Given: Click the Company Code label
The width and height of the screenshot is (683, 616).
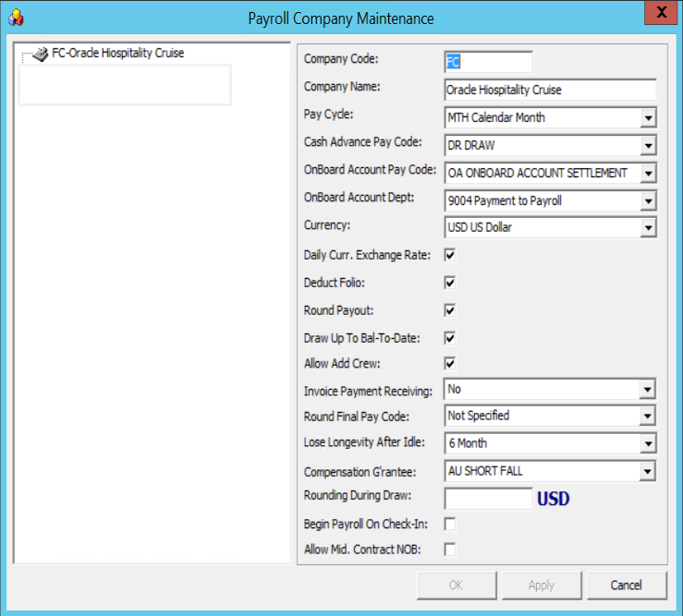Looking at the screenshot, I should 341,59.
